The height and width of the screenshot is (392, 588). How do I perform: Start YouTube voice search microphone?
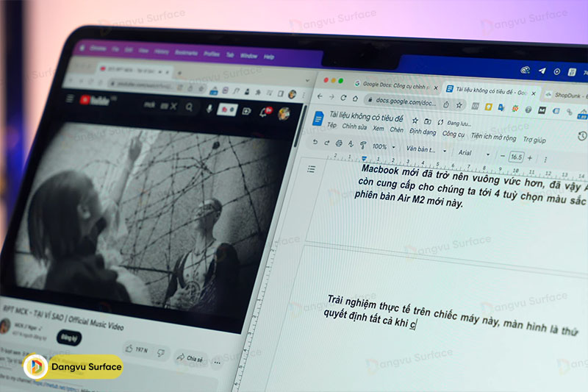tap(209, 108)
